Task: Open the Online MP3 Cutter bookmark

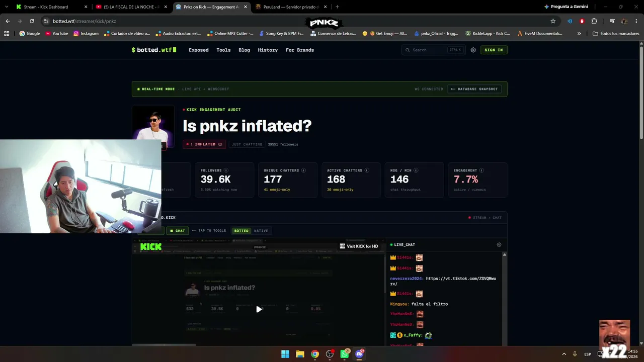Action: tap(230, 34)
